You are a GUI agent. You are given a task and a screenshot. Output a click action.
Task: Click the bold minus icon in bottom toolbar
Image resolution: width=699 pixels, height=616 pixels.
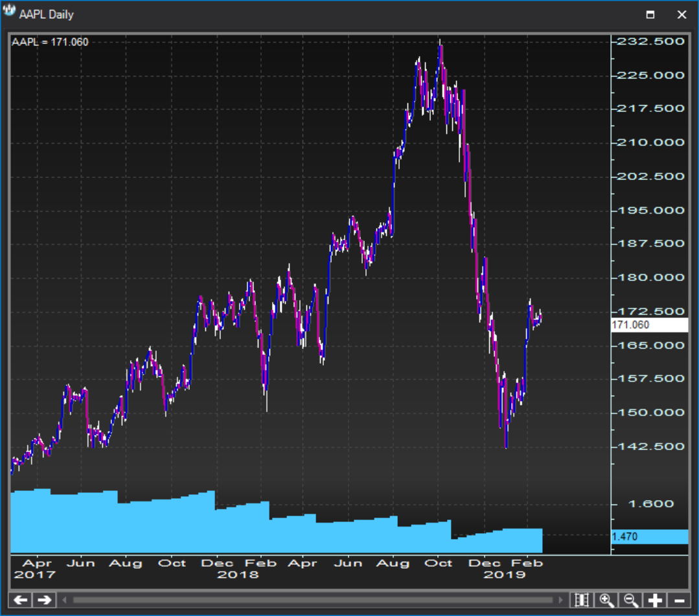[x=679, y=600]
